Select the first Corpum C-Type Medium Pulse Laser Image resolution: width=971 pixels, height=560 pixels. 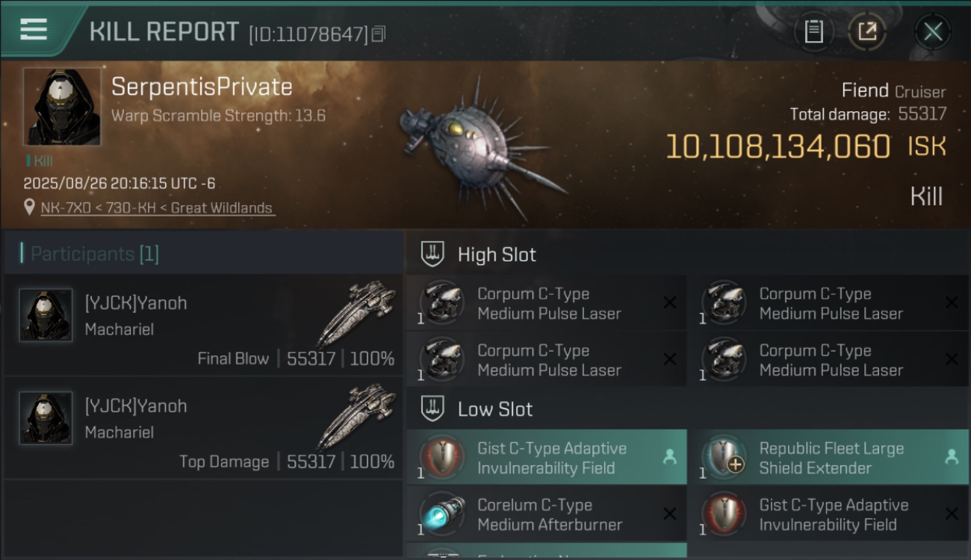point(547,304)
